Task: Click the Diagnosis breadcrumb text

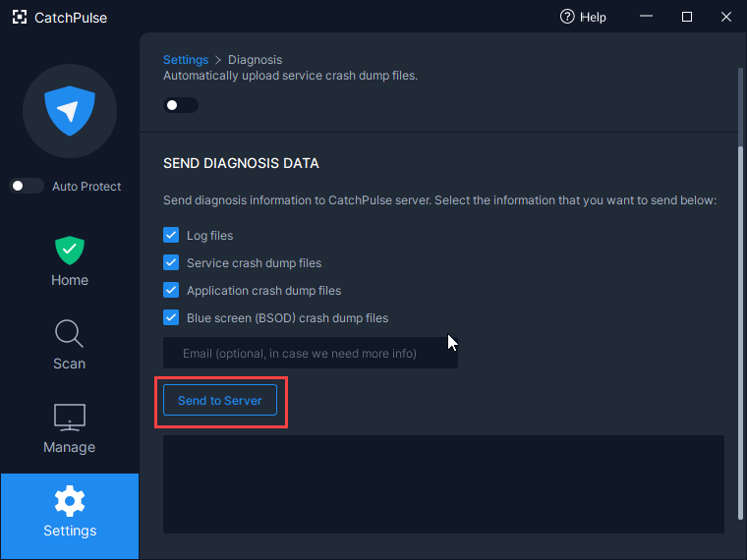Action: (255, 60)
